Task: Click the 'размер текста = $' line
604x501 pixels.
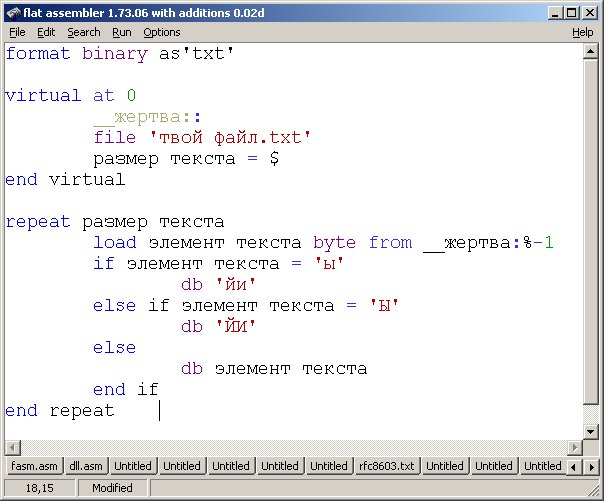Action: [186, 159]
